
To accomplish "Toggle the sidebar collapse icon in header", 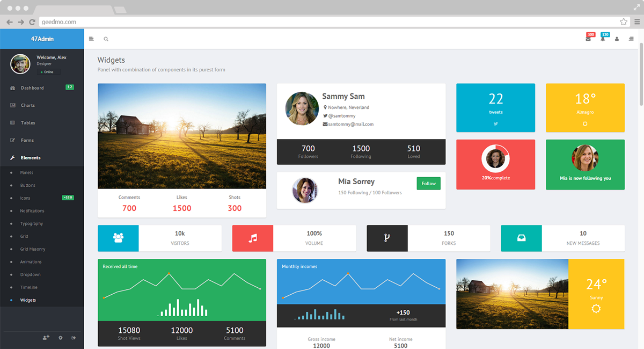I will (91, 39).
